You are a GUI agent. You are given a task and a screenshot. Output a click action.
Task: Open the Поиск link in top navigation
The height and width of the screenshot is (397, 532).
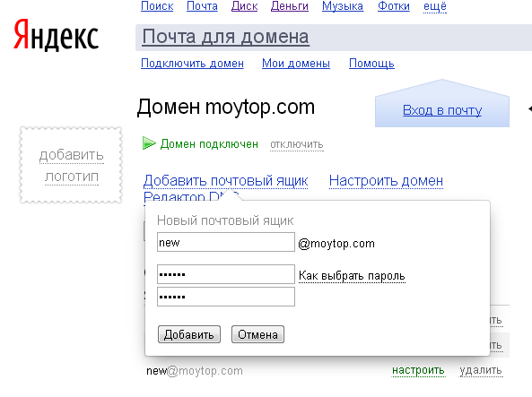(157, 6)
